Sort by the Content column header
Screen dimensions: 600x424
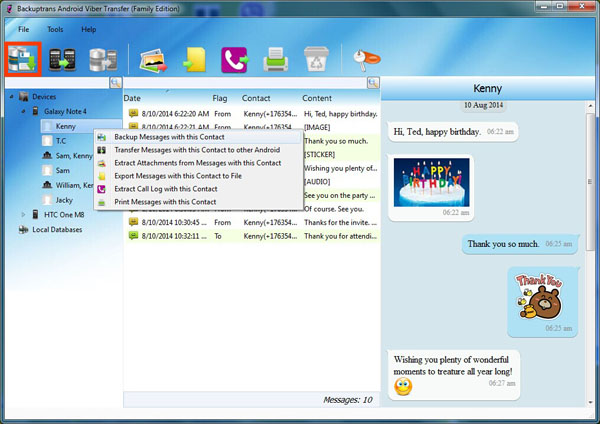click(x=317, y=98)
